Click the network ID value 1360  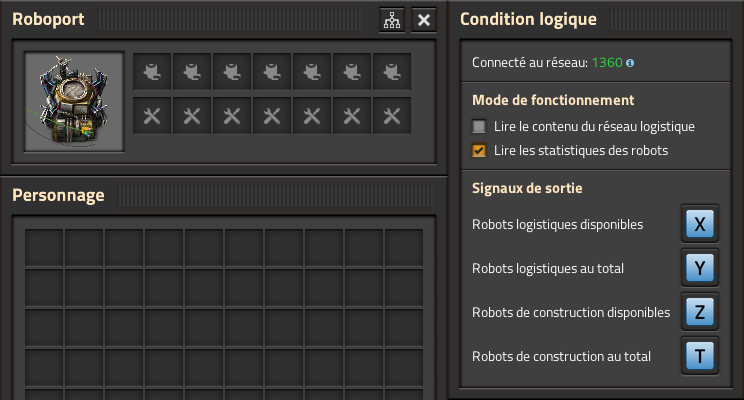(x=607, y=63)
